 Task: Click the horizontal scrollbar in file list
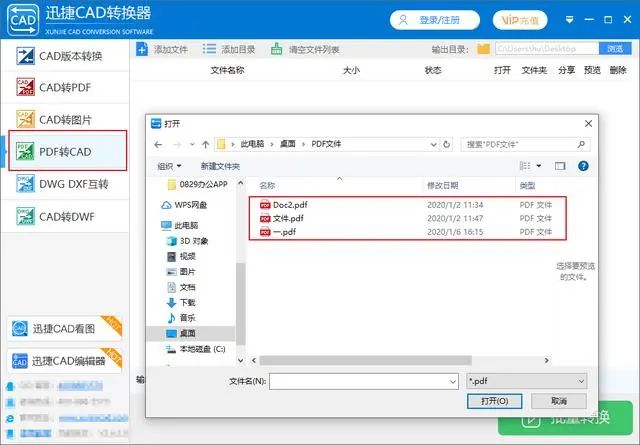tap(365, 360)
